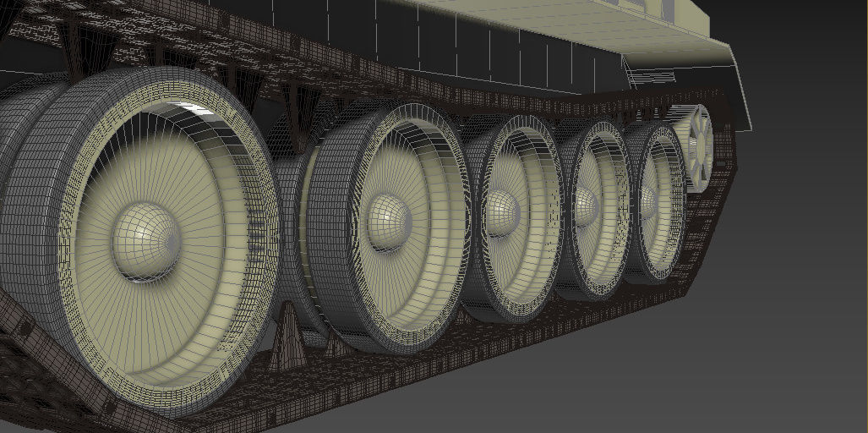
Task: Select the hub cap of the third-largest road wheel
Action: point(502,212)
